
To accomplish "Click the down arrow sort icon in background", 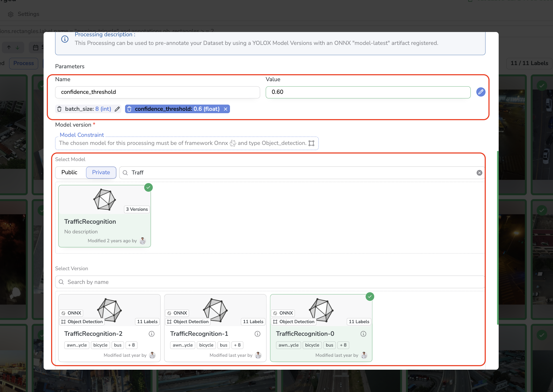I will (x=18, y=47).
